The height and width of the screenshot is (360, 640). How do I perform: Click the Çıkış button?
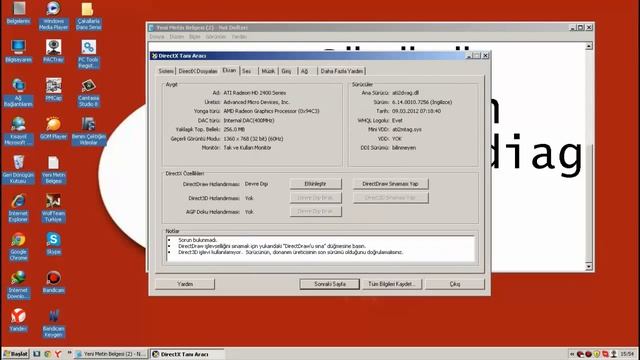pos(455,284)
